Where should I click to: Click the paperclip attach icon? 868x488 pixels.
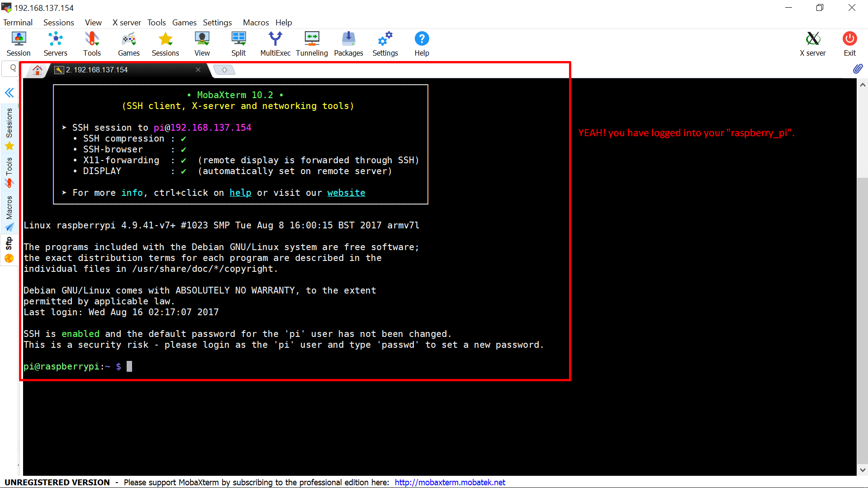[x=858, y=69]
